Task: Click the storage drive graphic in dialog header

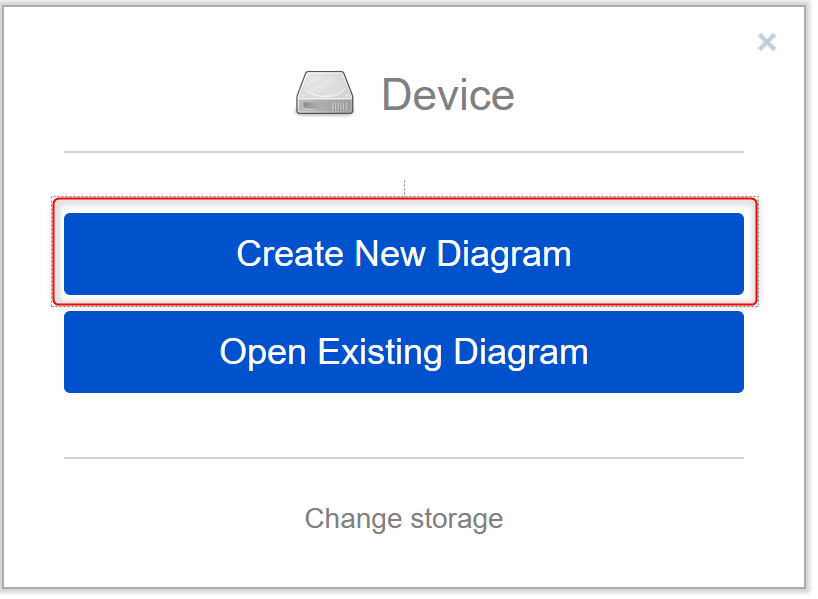Action: click(x=324, y=92)
